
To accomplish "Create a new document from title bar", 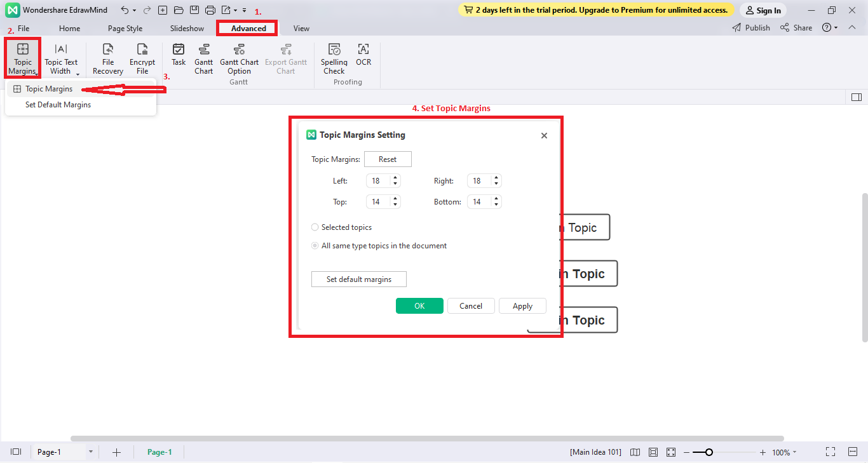I will [x=163, y=10].
